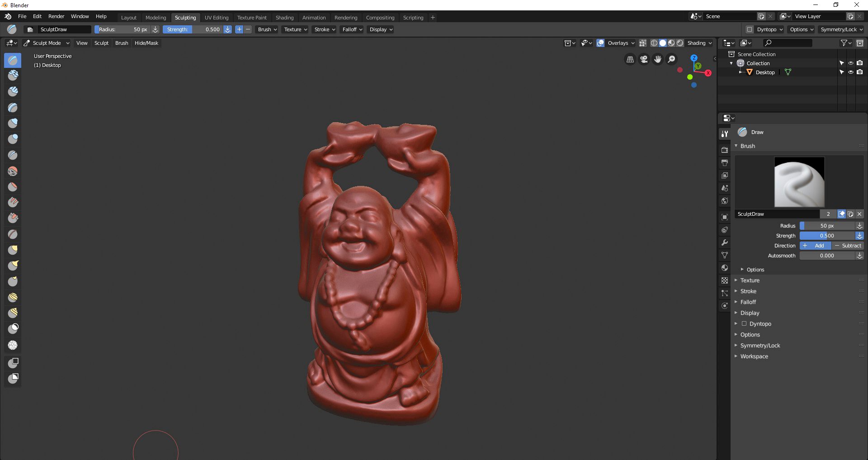Click the header minus direction button
Screen dimensions: 868x460
tap(248, 29)
